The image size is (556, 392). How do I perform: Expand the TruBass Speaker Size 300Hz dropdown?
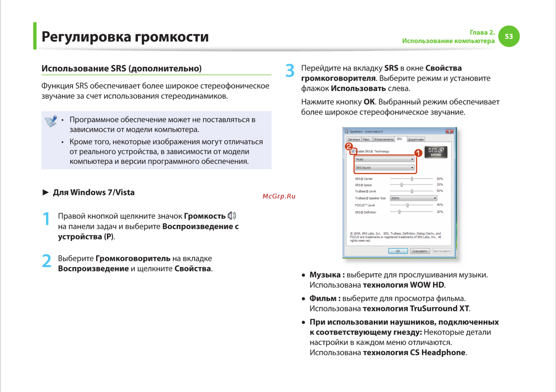pos(413,198)
